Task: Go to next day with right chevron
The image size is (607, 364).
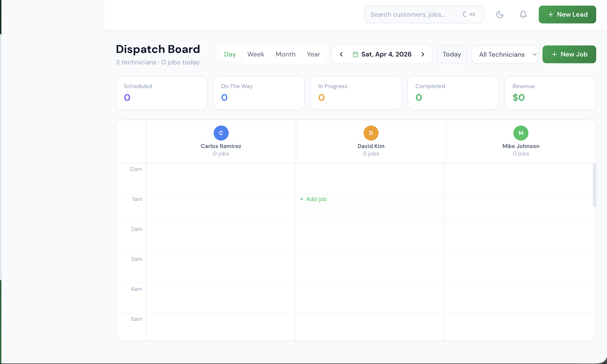Action: point(423,54)
